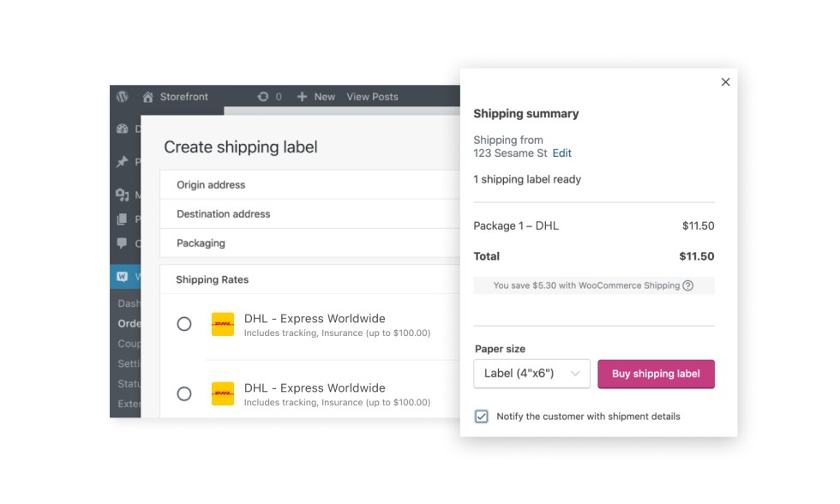Open the Paper size dropdown
The image size is (840, 504).
[x=531, y=374]
